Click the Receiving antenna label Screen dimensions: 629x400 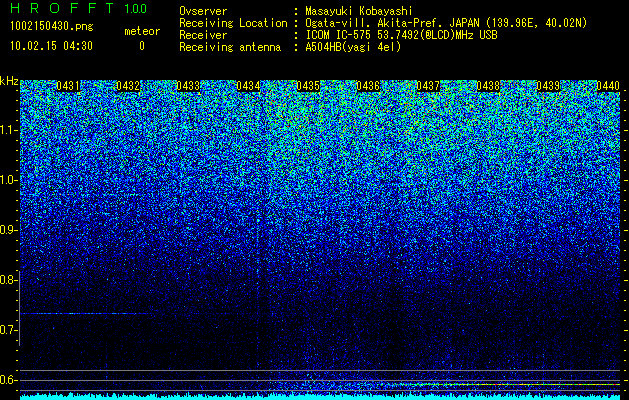coord(230,47)
